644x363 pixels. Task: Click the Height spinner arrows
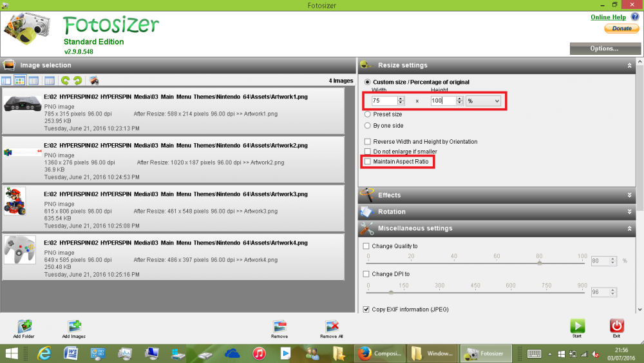(x=460, y=101)
